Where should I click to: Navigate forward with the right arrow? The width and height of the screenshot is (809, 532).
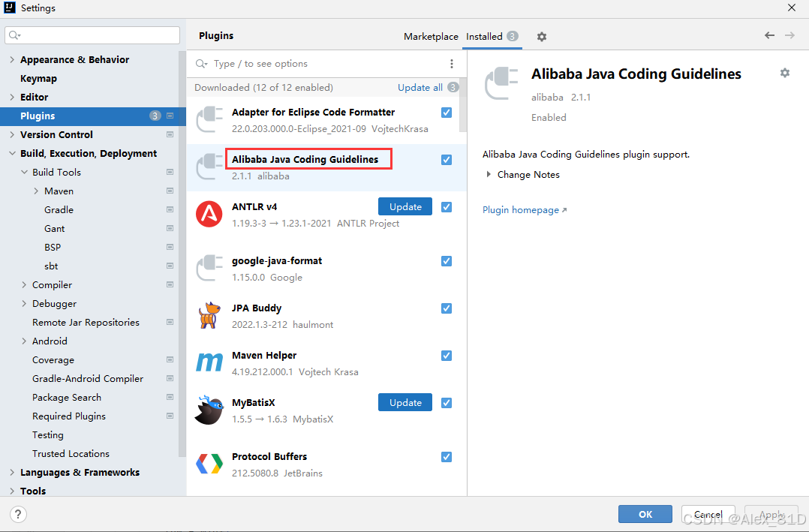click(x=789, y=35)
